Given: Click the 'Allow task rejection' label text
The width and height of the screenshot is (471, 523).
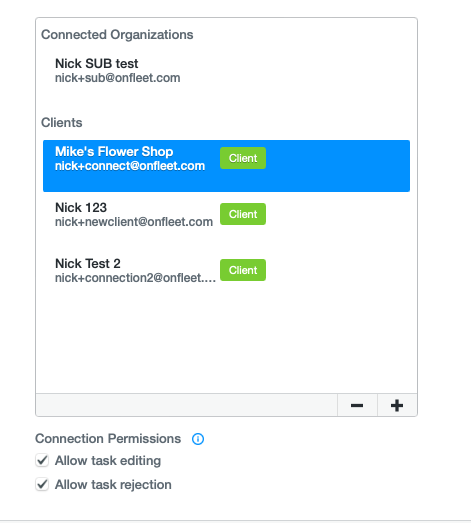Looking at the screenshot, I should click(113, 485).
